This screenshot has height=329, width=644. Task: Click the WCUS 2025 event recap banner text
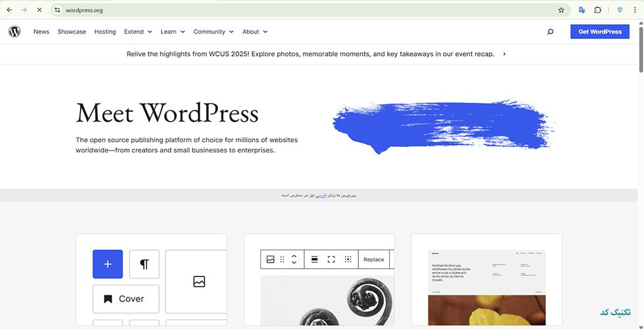[310, 54]
